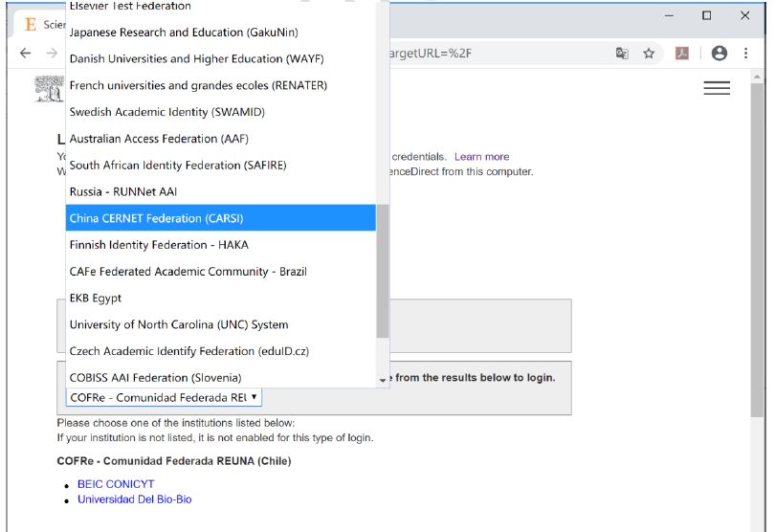Pick EKB Egypt from the list
775x532 pixels.
pyautogui.click(x=220, y=299)
